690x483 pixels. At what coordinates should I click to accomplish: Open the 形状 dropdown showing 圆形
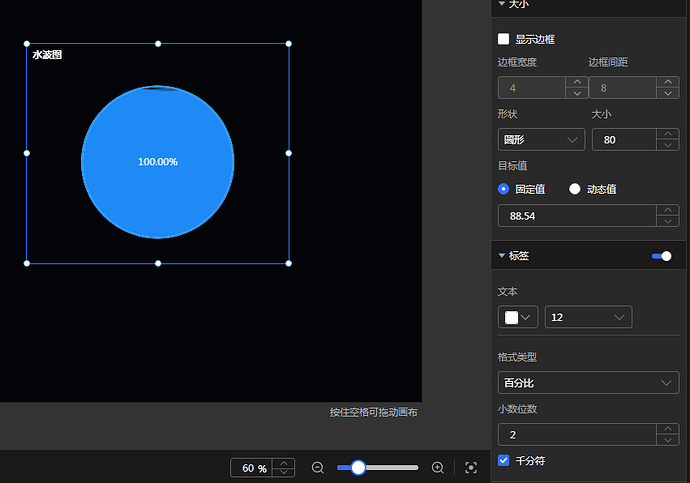pyautogui.click(x=541, y=140)
